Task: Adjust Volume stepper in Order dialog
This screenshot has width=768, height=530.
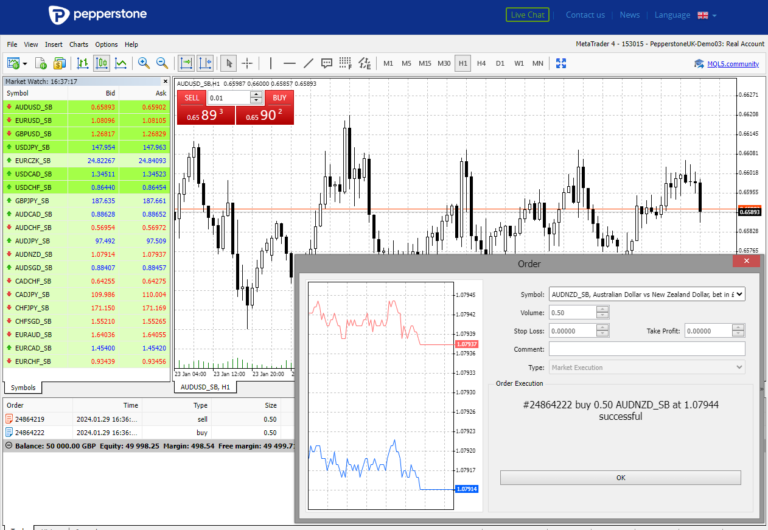Action: 602,313
